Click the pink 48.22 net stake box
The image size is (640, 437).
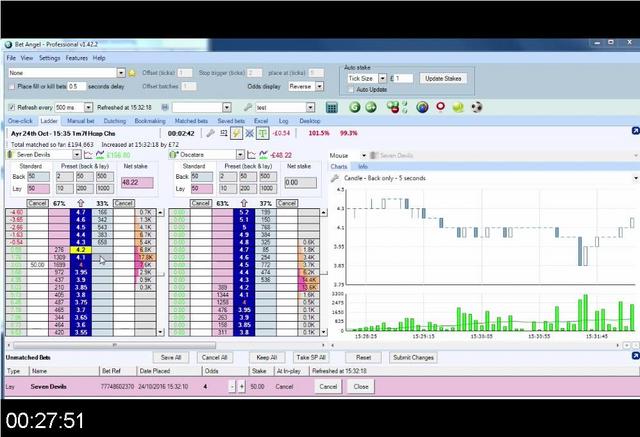(x=137, y=183)
